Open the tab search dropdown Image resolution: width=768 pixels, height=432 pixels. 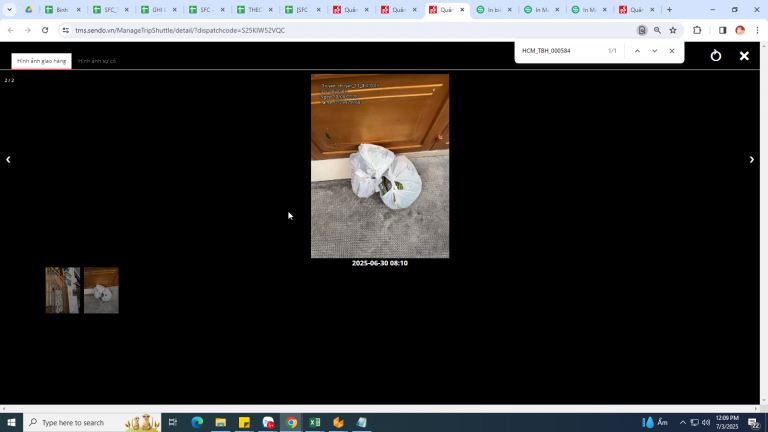(9, 10)
